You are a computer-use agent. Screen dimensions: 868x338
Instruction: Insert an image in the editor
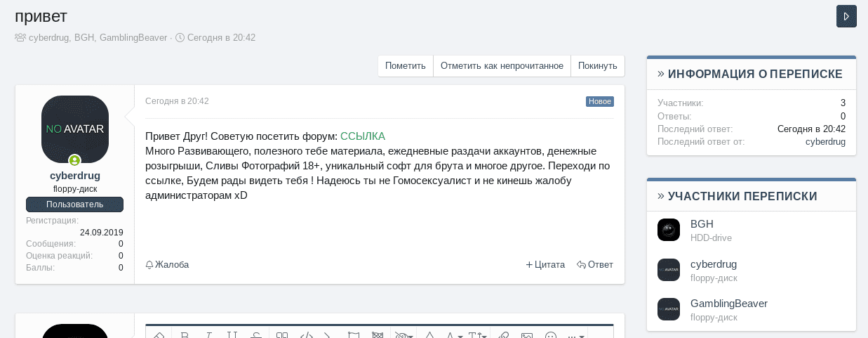pyautogui.click(x=527, y=334)
